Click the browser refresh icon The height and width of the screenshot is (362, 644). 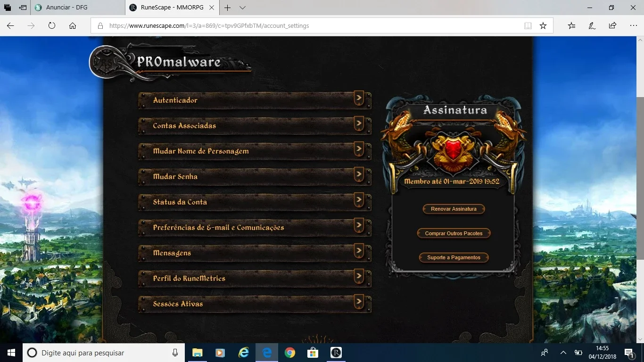[52, 26]
